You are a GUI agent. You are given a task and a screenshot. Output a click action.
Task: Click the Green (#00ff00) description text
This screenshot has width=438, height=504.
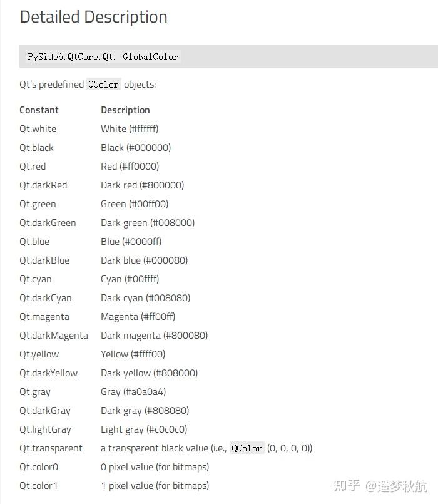click(135, 204)
